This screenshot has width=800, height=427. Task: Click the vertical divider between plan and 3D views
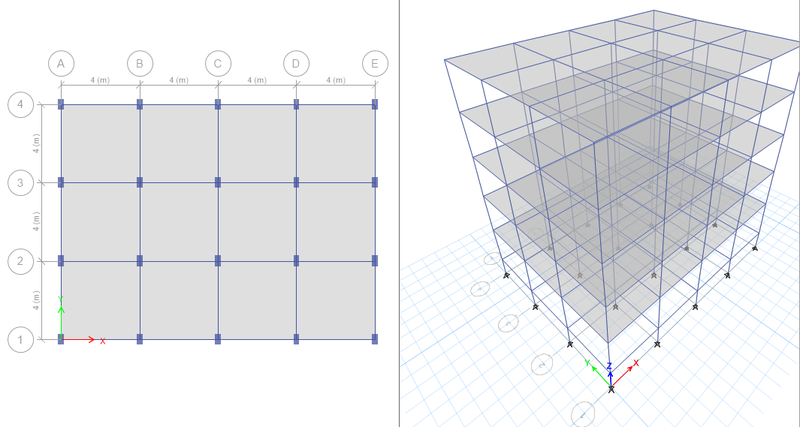click(399, 213)
